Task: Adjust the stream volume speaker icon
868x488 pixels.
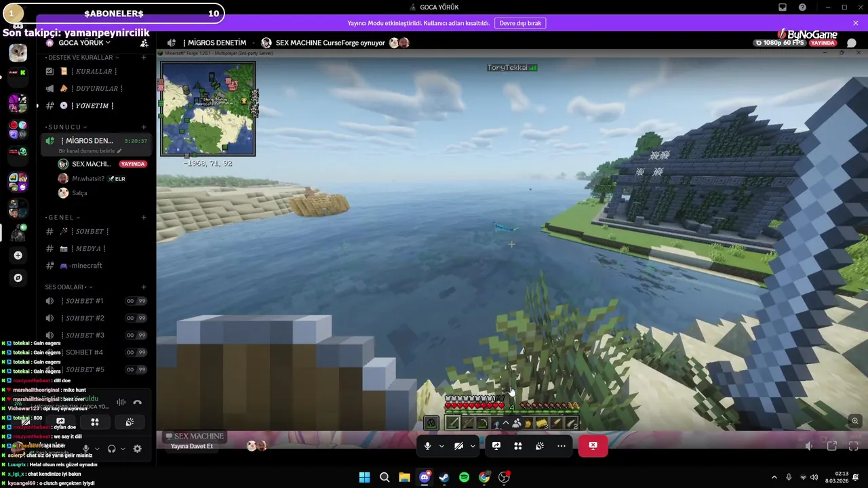Action: (x=809, y=446)
